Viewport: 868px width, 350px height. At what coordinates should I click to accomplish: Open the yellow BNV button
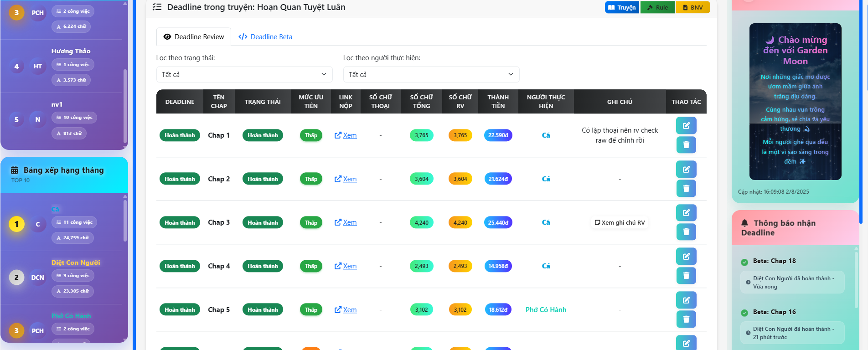click(692, 7)
